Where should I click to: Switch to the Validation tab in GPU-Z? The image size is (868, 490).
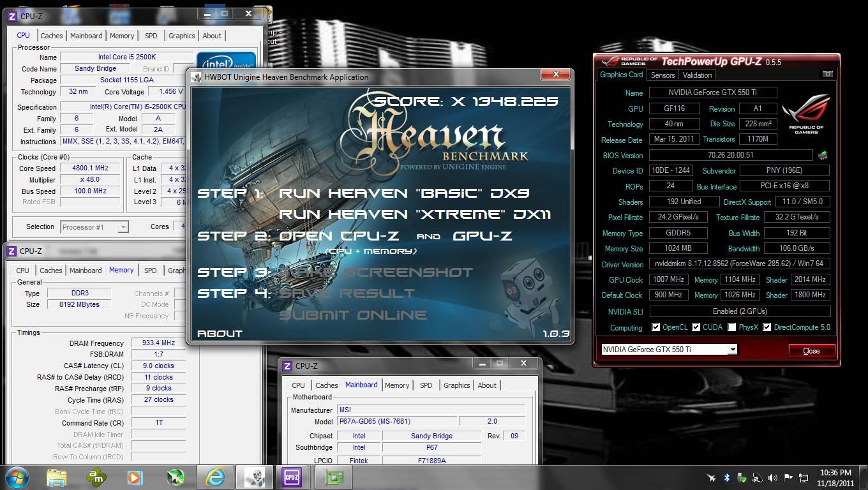coord(697,75)
